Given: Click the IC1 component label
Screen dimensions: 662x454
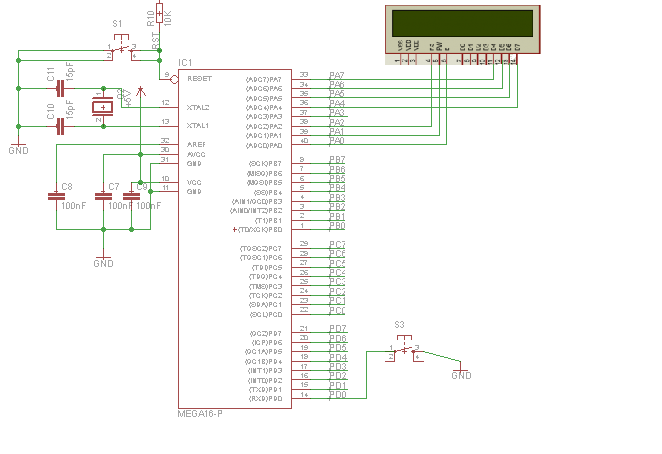Looking at the screenshot, I should click(185, 63).
